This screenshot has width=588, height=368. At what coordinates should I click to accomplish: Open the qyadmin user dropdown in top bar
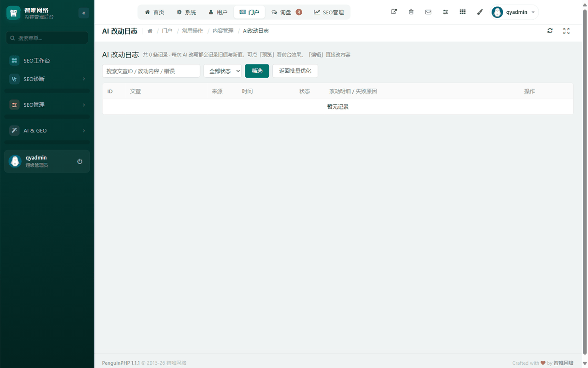pyautogui.click(x=514, y=12)
